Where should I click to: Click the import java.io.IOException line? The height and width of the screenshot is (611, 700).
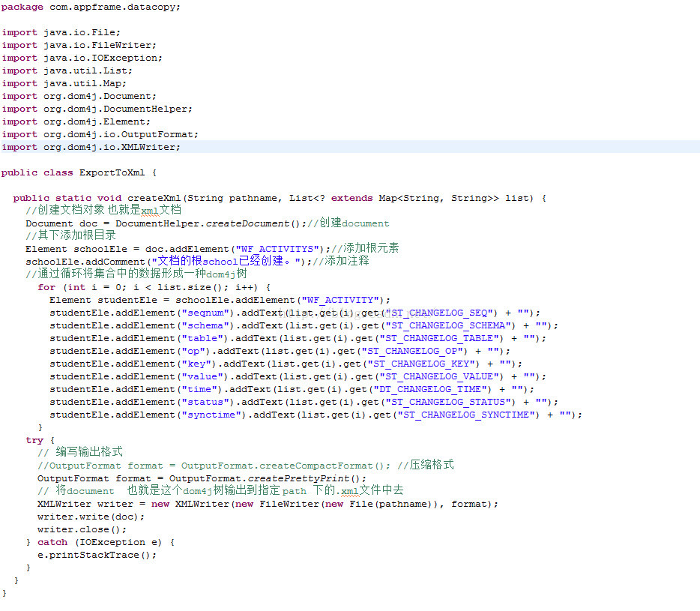(x=82, y=58)
